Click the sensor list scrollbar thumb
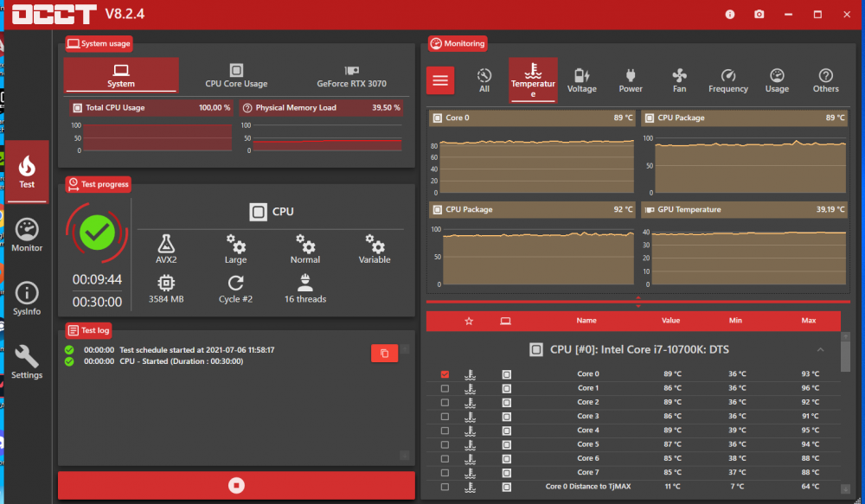The width and height of the screenshot is (865, 504). pyautogui.click(x=845, y=356)
